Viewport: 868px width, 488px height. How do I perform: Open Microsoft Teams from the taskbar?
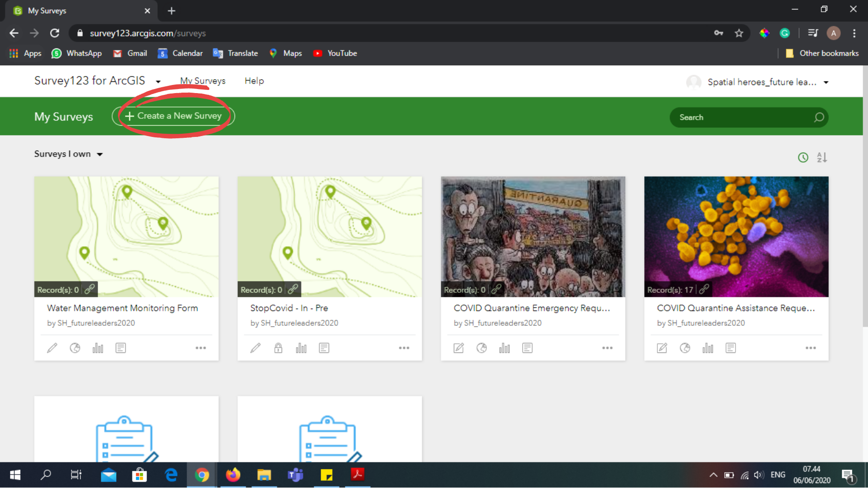point(295,475)
